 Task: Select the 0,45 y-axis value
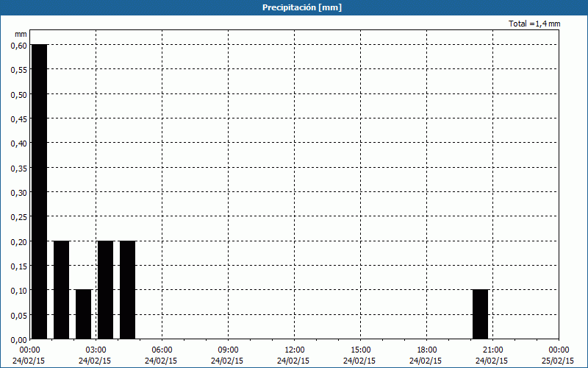click(x=19, y=119)
